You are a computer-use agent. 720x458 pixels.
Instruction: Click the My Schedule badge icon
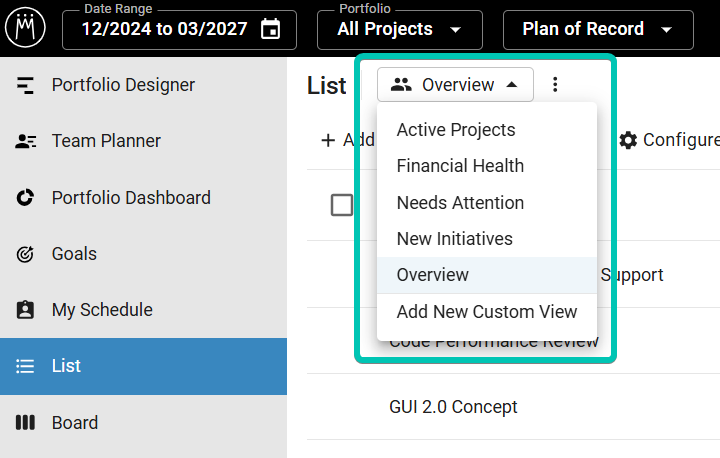pos(26,310)
